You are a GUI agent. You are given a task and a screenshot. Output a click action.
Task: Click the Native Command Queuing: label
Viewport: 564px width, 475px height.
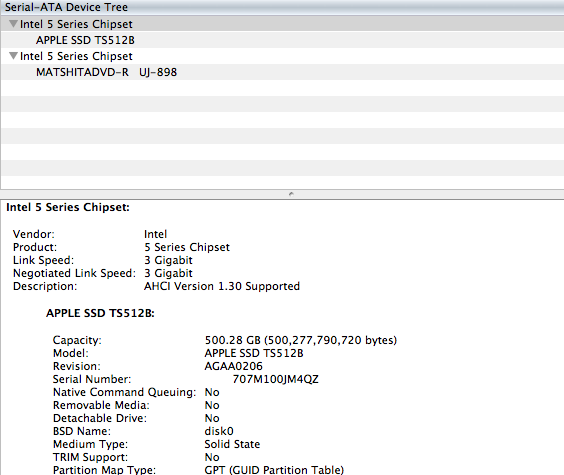[x=124, y=392]
